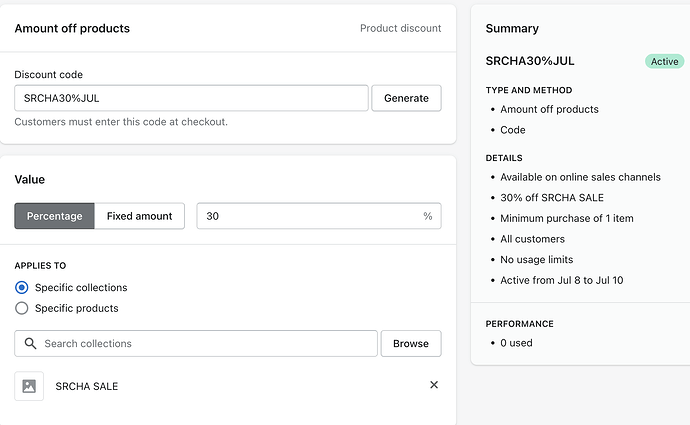This screenshot has height=425, width=690.
Task: Click the Active from Jul 8 detail line
Action: (562, 280)
